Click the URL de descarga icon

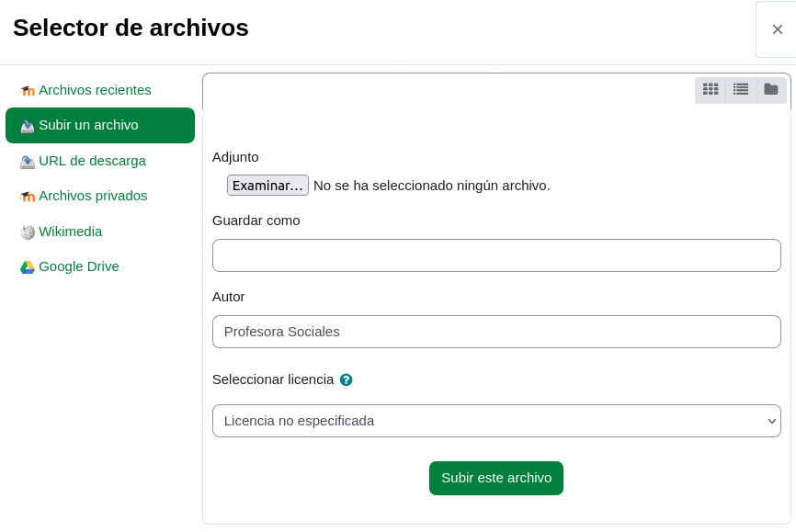click(28, 162)
